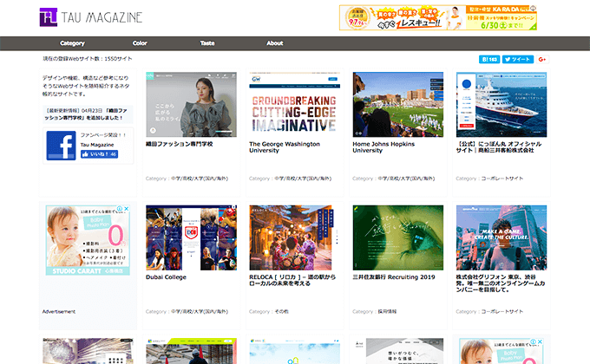Open the fashion school thumbnail with woman
The image size is (590, 364).
point(191,105)
